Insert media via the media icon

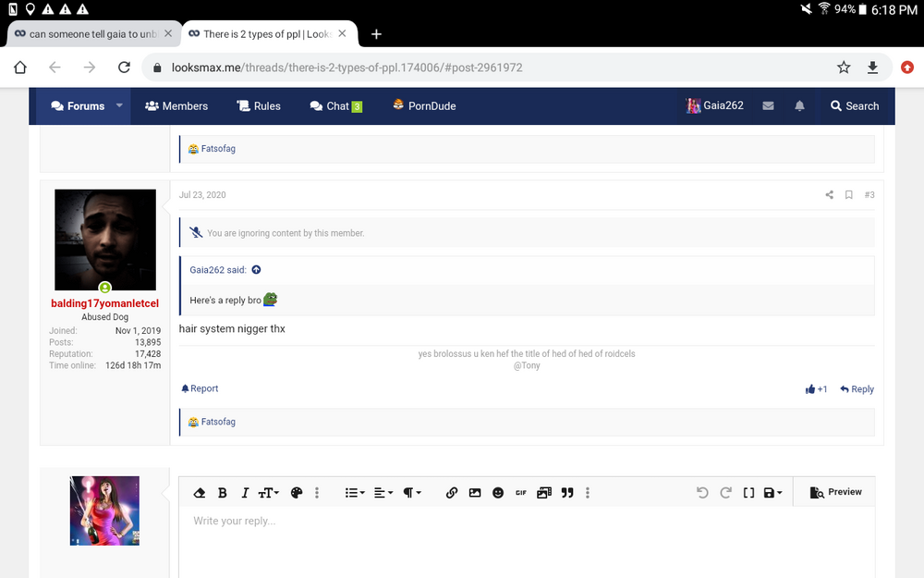pyautogui.click(x=544, y=493)
